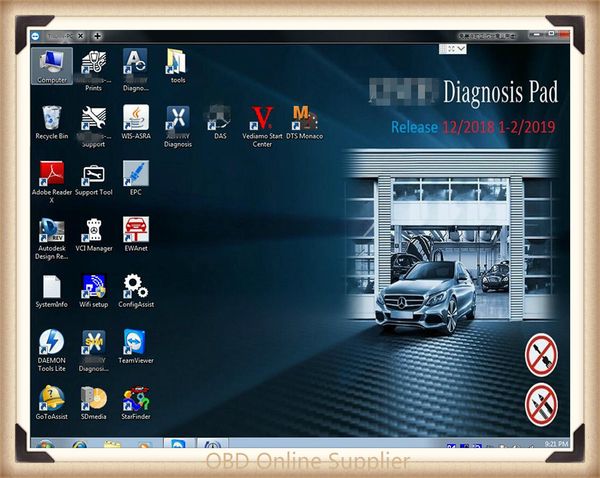Image resolution: width=600 pixels, height=478 pixels.
Task: Open Adobe Reader X
Action: point(52,182)
